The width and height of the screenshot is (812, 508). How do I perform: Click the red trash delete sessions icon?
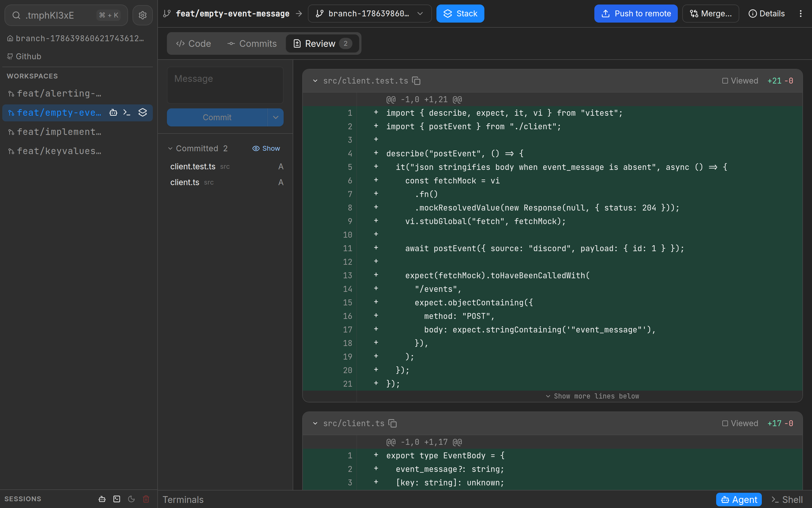[146, 499]
